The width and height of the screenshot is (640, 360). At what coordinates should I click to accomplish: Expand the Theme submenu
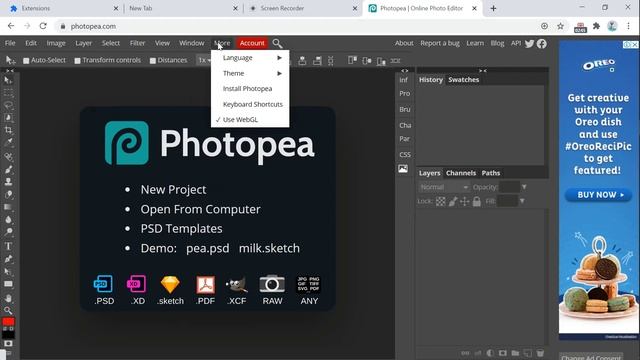(x=250, y=73)
